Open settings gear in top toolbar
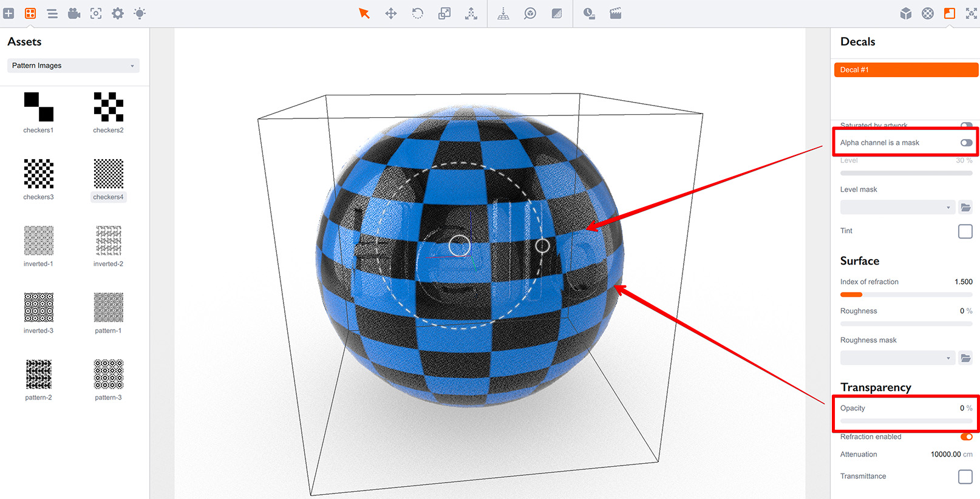 [x=118, y=13]
